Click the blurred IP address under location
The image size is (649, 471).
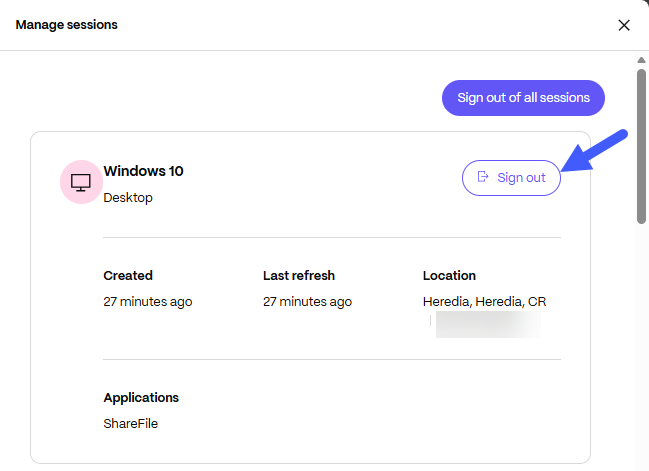(488, 323)
